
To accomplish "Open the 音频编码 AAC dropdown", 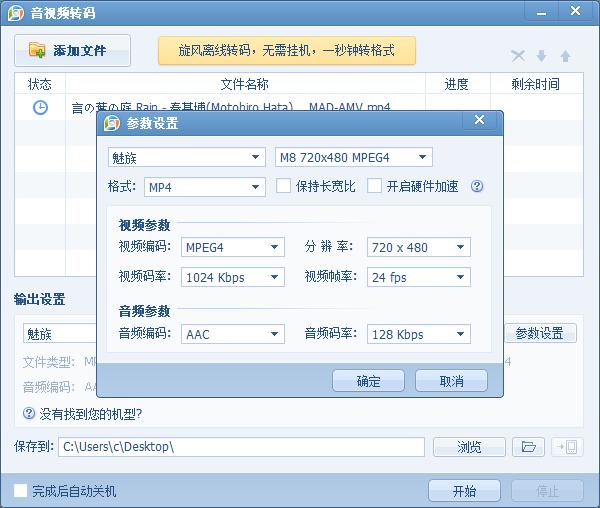I will click(233, 334).
